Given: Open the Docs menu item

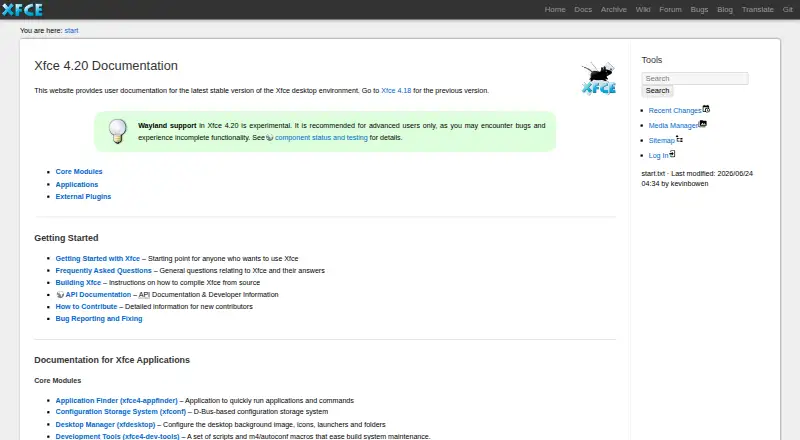Looking at the screenshot, I should (x=583, y=10).
